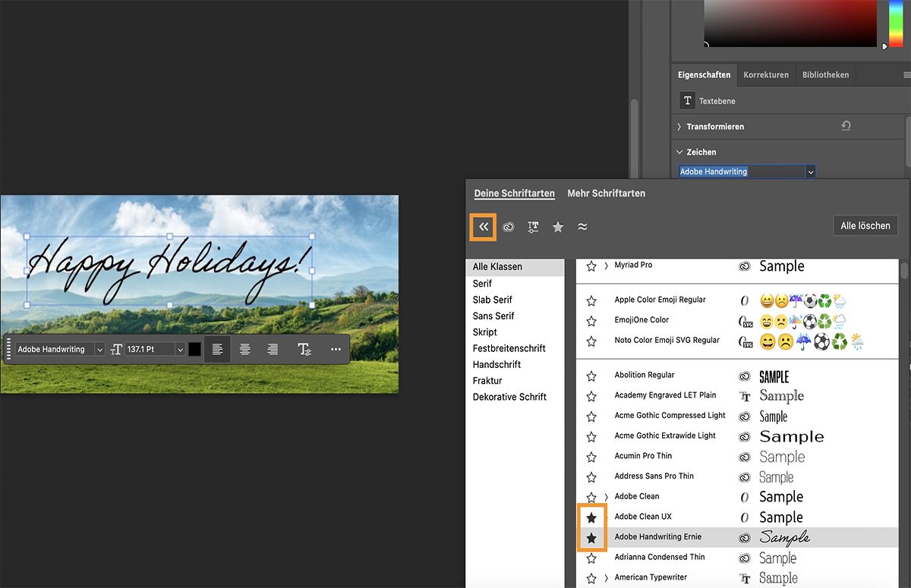Select center text alignment
The width and height of the screenshot is (911, 588).
(244, 349)
